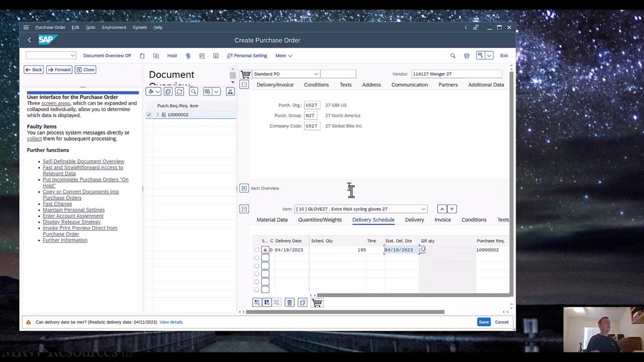Open the Item GLOVE27 dropdown
The width and height of the screenshot is (644, 362).
(423, 209)
